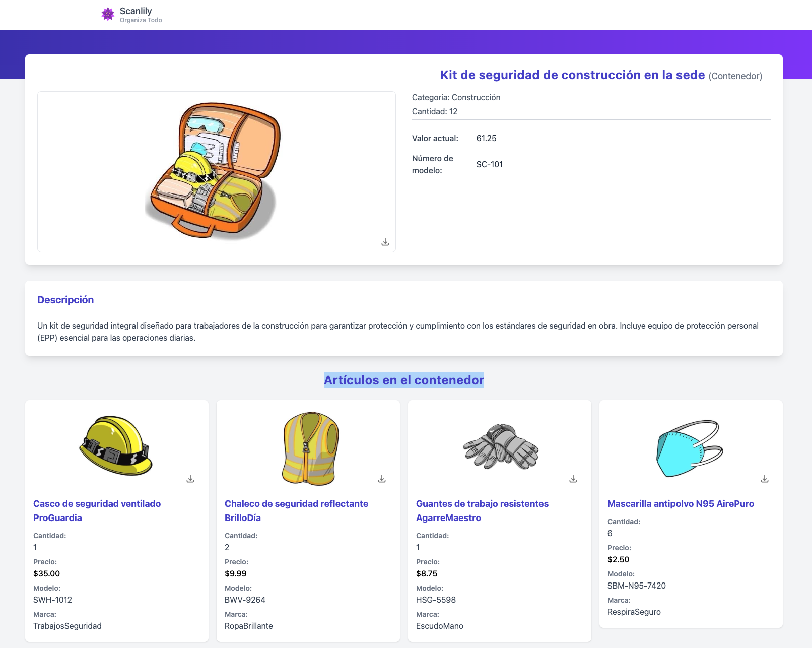Open Chaleco de seguridad reflectante BrilloDía link
Image resolution: width=812 pixels, height=648 pixels.
(296, 510)
